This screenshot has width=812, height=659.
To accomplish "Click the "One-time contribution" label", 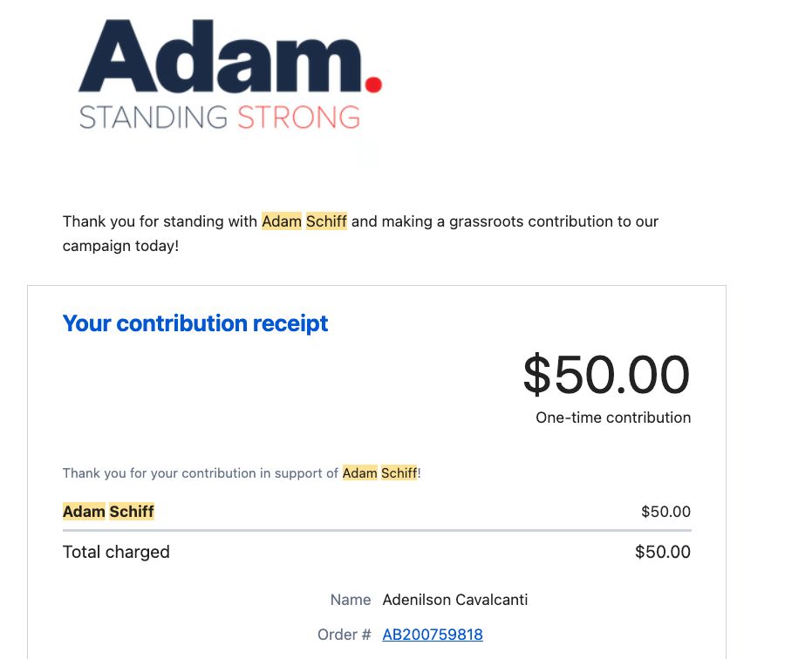I will click(613, 418).
